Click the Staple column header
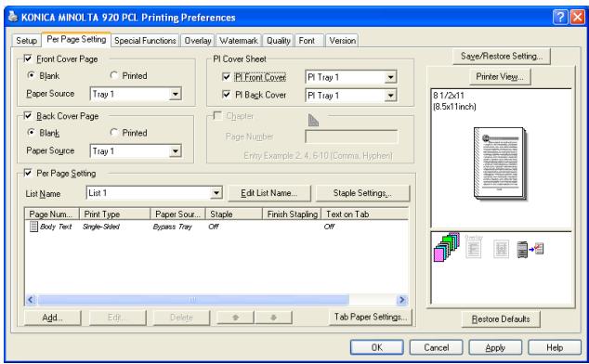Viewport: 589px width, 364px height. coord(233,214)
